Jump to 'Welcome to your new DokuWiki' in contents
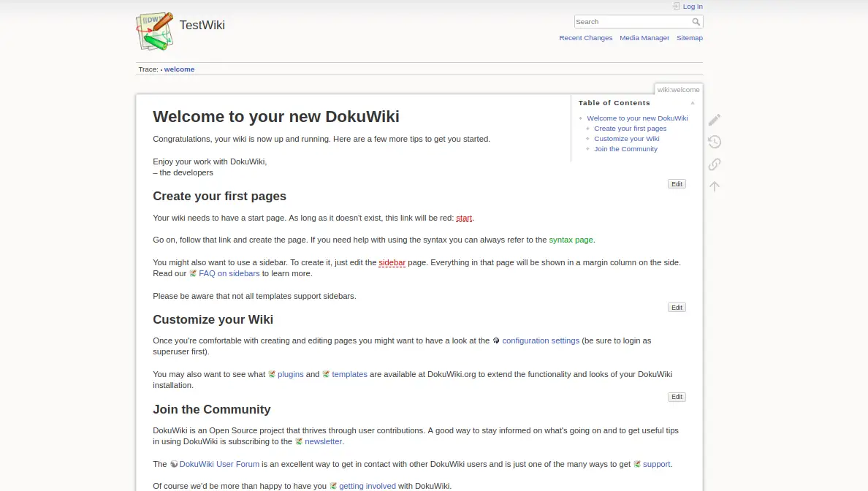This screenshot has width=868, height=491. 637,118
